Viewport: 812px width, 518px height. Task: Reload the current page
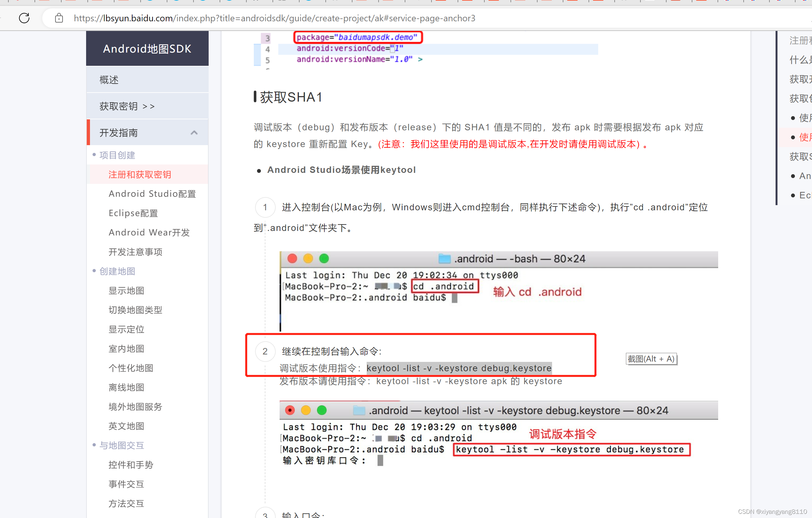coord(24,18)
